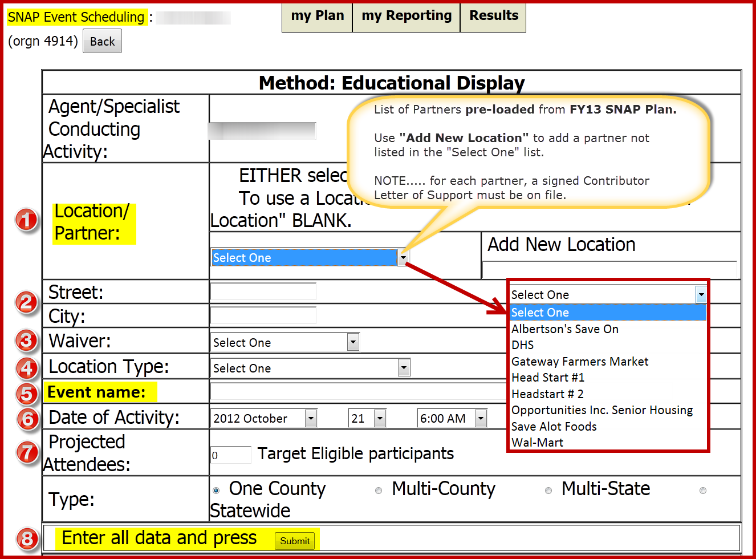The image size is (756, 559).
Task: Click the red numbered marker 5 beside Event name
Action: click(x=26, y=392)
